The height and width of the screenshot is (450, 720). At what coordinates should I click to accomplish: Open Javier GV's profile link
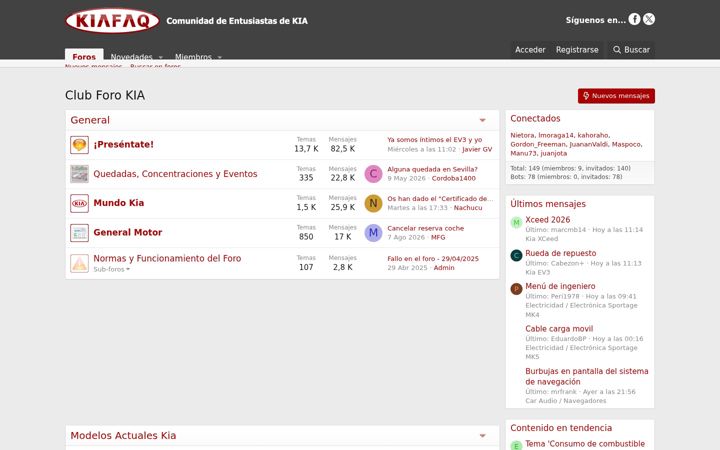tap(477, 149)
